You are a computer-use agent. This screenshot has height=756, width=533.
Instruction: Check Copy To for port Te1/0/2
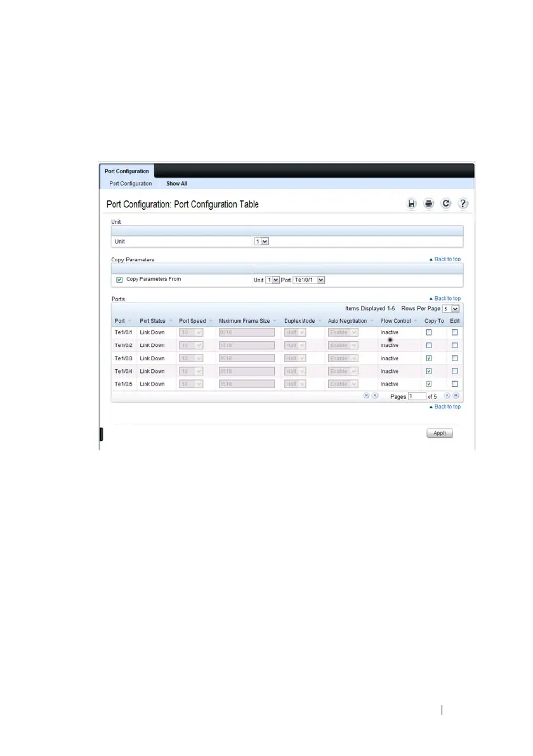pyautogui.click(x=429, y=345)
